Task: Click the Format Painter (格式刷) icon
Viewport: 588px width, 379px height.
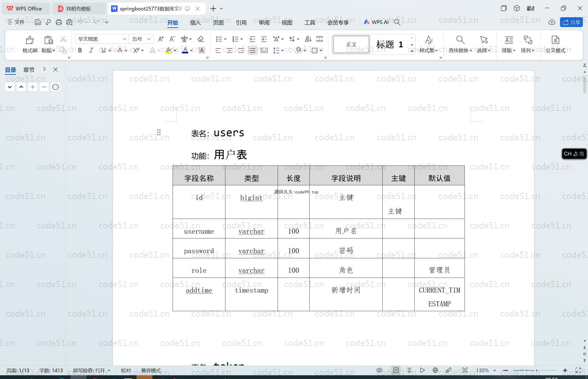Action: pyautogui.click(x=30, y=40)
